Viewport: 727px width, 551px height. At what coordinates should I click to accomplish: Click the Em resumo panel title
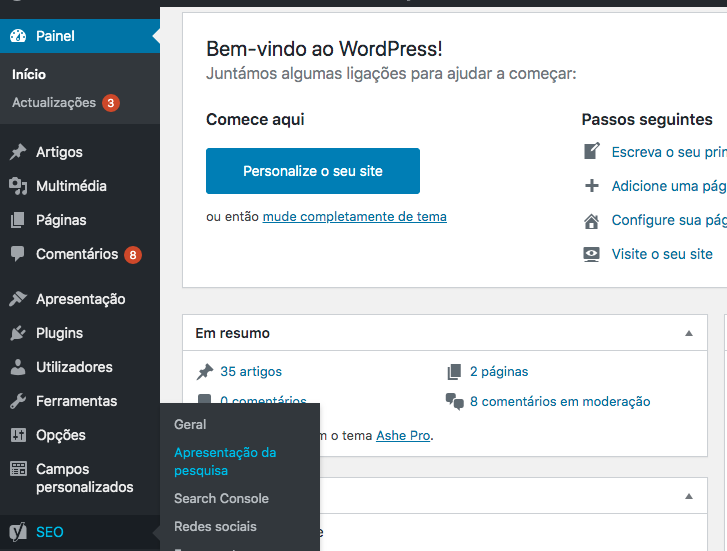pyautogui.click(x=232, y=333)
